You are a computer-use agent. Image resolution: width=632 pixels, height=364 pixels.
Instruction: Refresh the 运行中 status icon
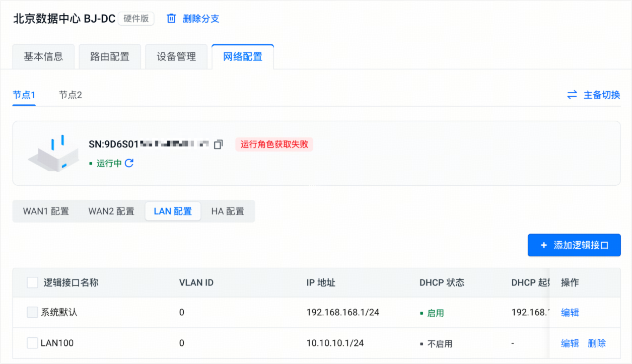tap(129, 163)
